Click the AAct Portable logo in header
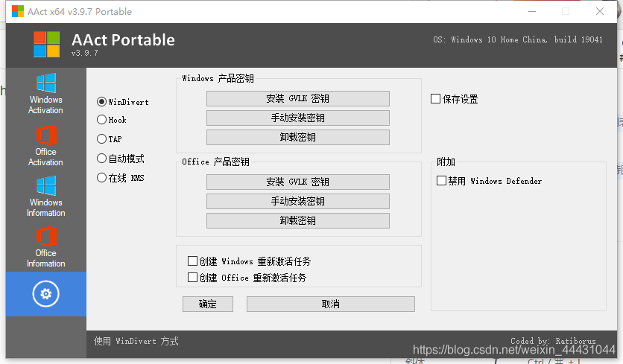Image resolution: width=623 pixels, height=364 pixels. 47,45
